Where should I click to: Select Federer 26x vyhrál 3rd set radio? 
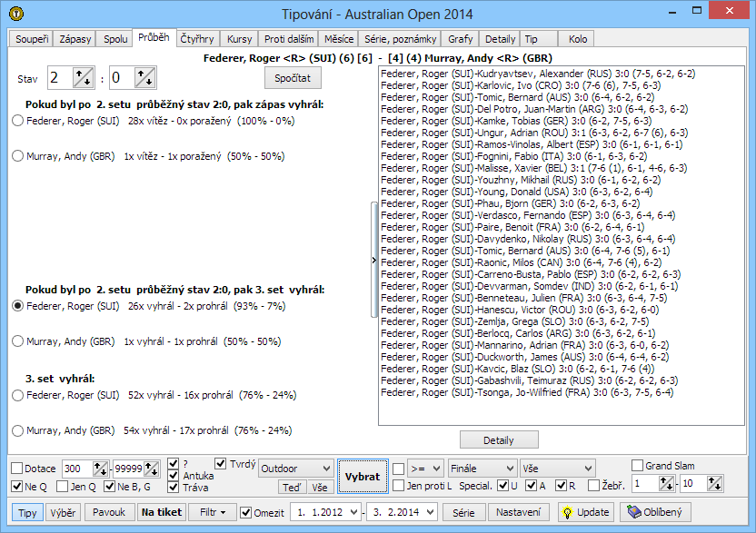click(x=18, y=306)
